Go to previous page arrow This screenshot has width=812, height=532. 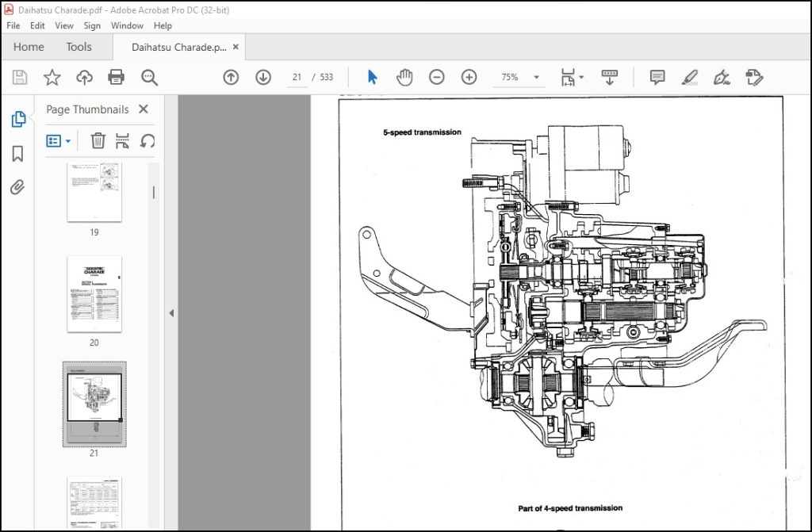[x=231, y=77]
